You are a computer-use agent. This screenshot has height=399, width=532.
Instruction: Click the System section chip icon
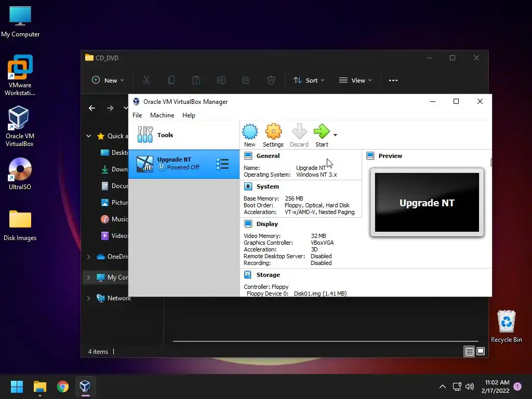coord(248,187)
